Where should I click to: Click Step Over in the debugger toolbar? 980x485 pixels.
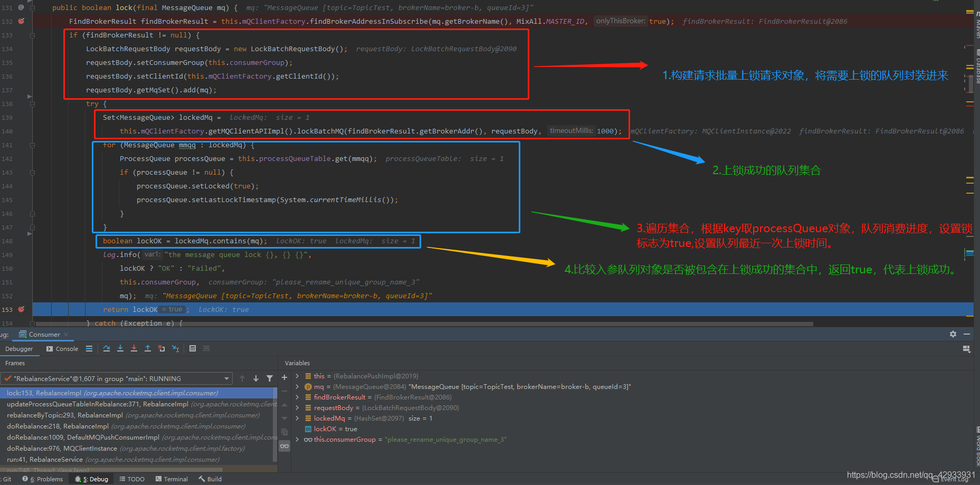[107, 348]
